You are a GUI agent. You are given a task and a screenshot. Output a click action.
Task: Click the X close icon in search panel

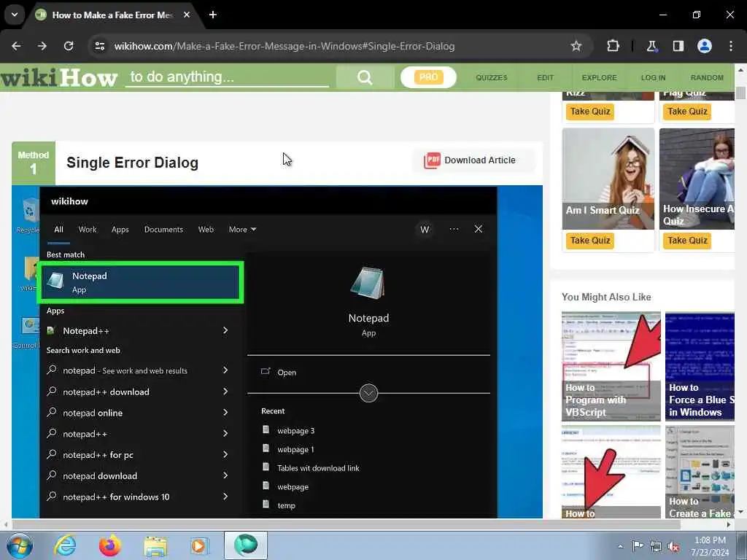(x=479, y=229)
